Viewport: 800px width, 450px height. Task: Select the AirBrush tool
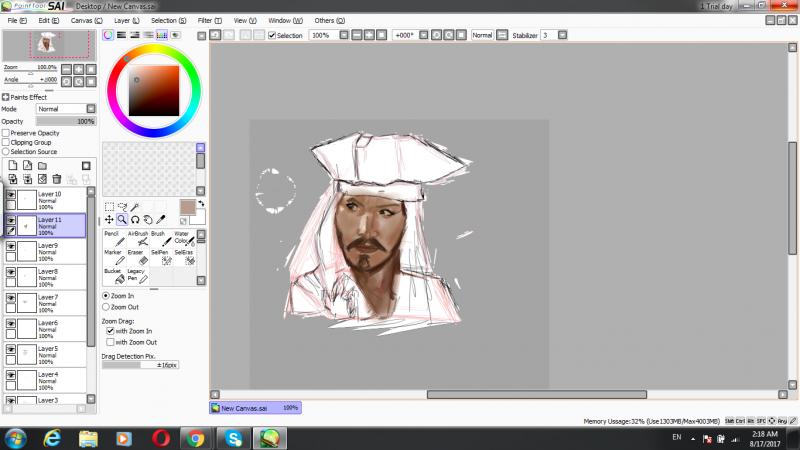pyautogui.click(x=139, y=238)
